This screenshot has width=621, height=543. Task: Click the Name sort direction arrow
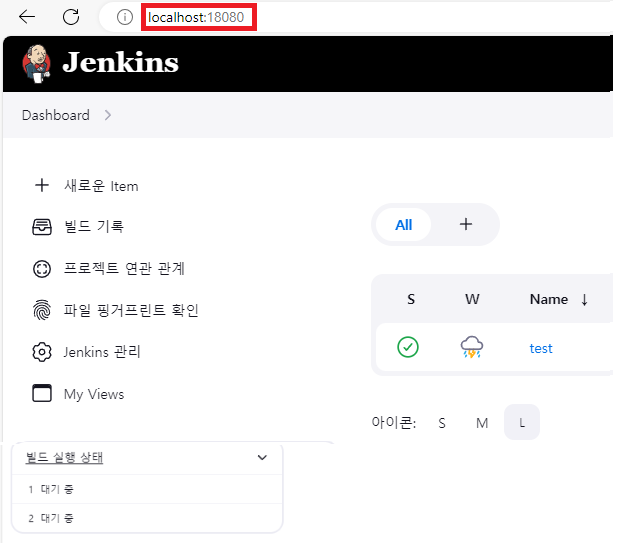(584, 300)
